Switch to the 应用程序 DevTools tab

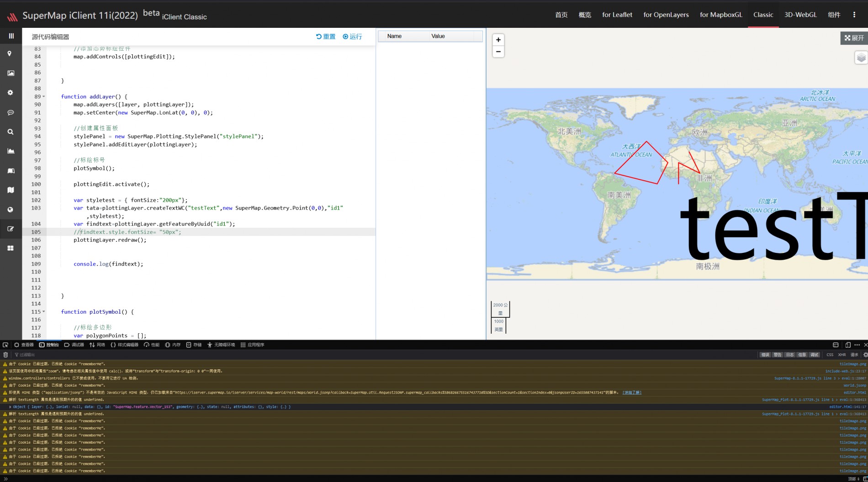pos(252,345)
